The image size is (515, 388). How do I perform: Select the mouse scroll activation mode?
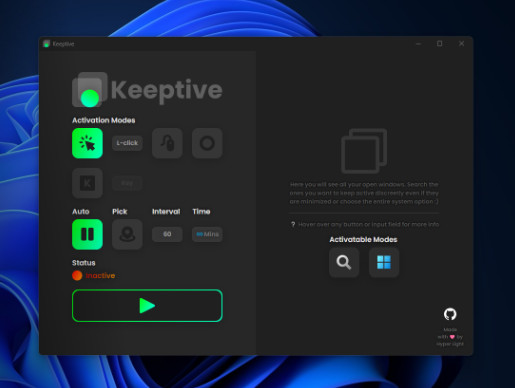[x=167, y=143]
